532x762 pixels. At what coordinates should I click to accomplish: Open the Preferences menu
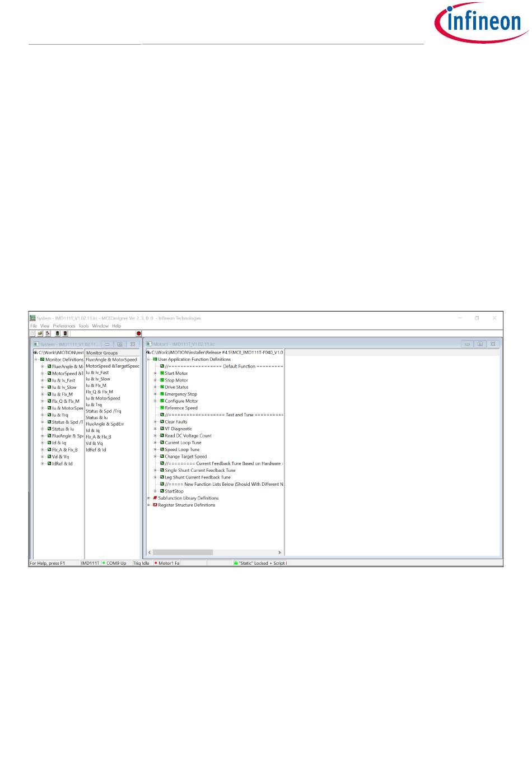click(x=64, y=326)
